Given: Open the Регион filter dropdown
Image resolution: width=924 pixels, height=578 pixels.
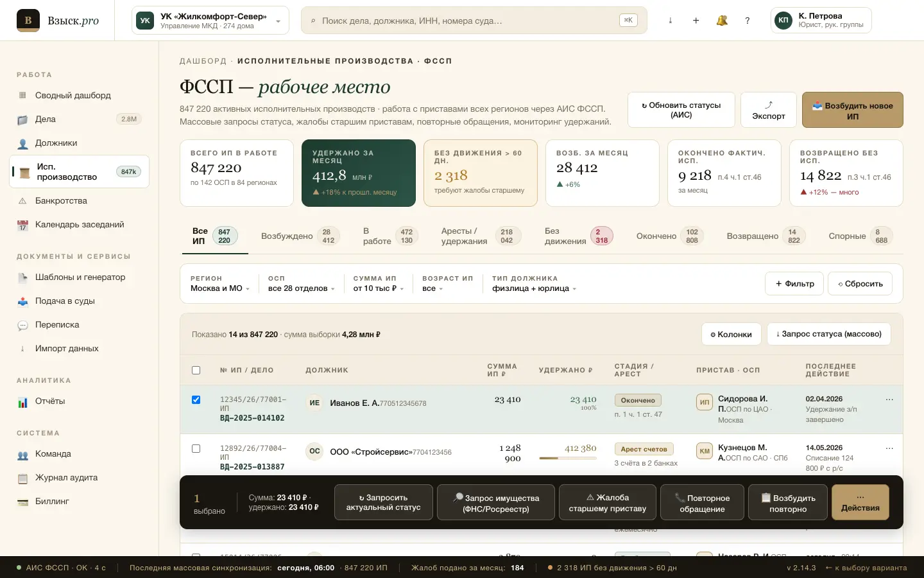Looking at the screenshot, I should (x=220, y=284).
